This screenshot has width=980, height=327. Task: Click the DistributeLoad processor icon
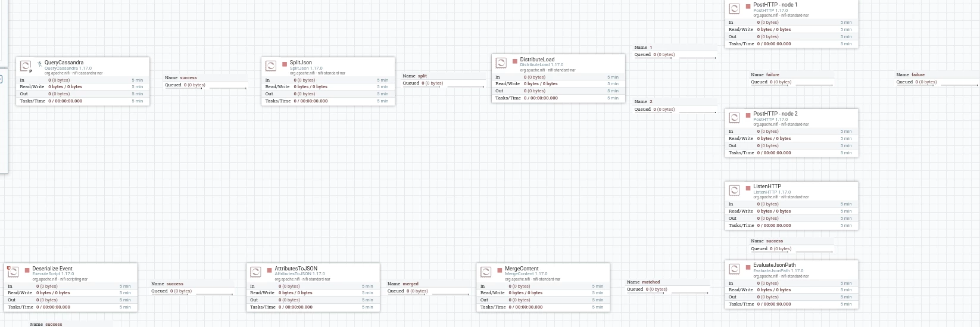pos(501,63)
